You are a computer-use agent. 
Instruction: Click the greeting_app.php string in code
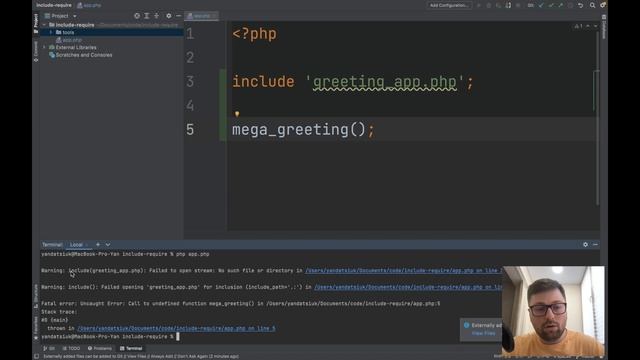pyautogui.click(x=384, y=82)
